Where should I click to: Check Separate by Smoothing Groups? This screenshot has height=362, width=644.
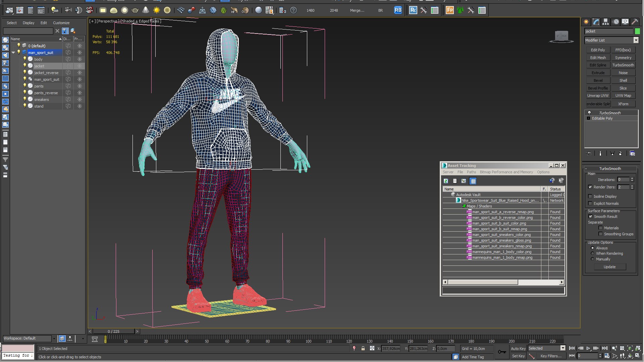tap(600, 234)
